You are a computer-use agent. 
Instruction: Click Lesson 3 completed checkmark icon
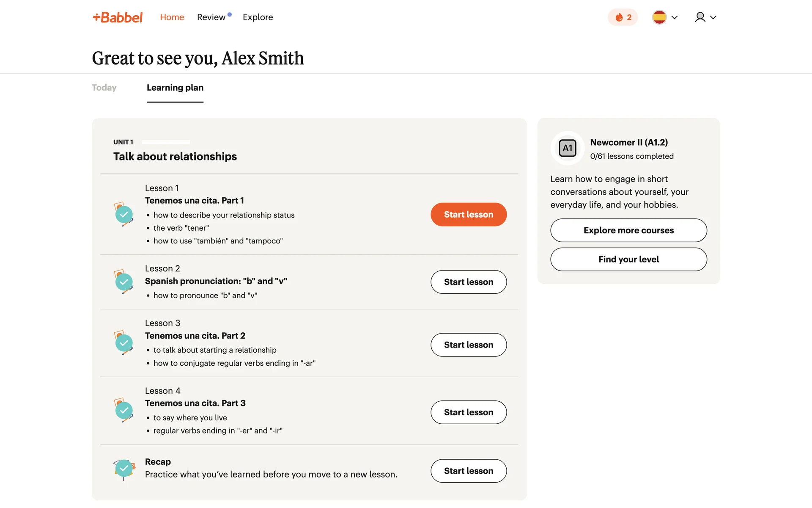coord(124,343)
